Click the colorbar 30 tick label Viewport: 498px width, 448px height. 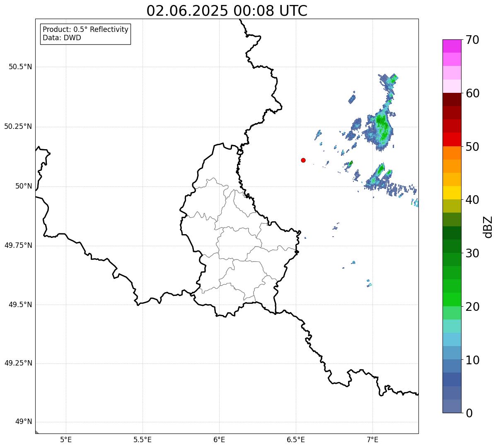(x=472, y=253)
